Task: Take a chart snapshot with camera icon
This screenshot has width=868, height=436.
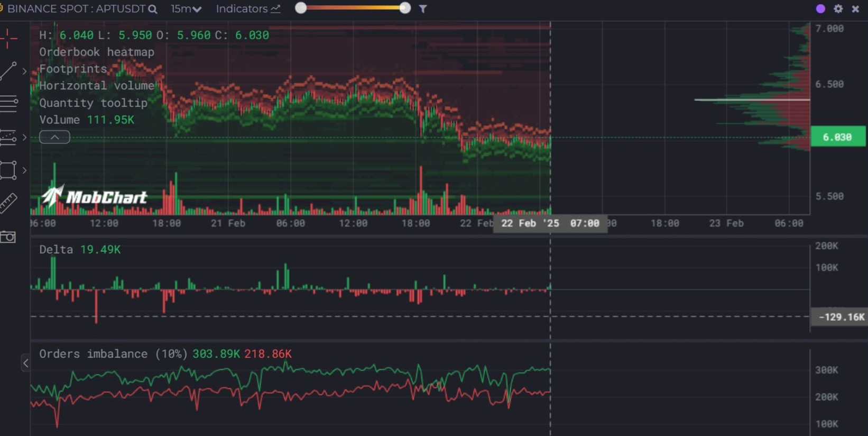Action: tap(8, 237)
